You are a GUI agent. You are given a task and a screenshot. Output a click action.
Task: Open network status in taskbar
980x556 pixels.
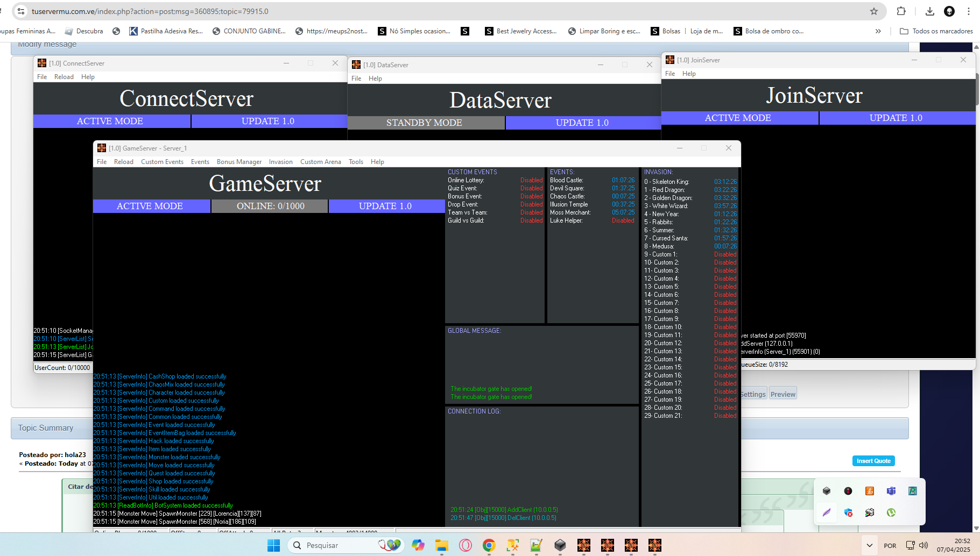point(910,545)
